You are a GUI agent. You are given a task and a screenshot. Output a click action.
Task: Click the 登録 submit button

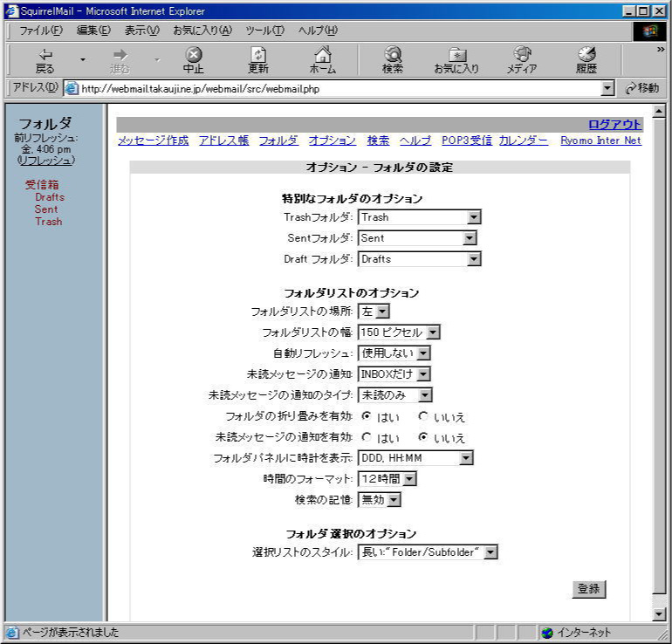pos(589,589)
